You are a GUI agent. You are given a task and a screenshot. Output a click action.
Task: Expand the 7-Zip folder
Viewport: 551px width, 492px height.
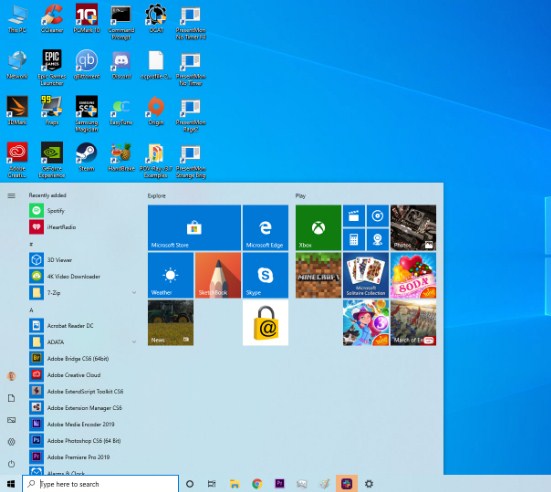83,292
